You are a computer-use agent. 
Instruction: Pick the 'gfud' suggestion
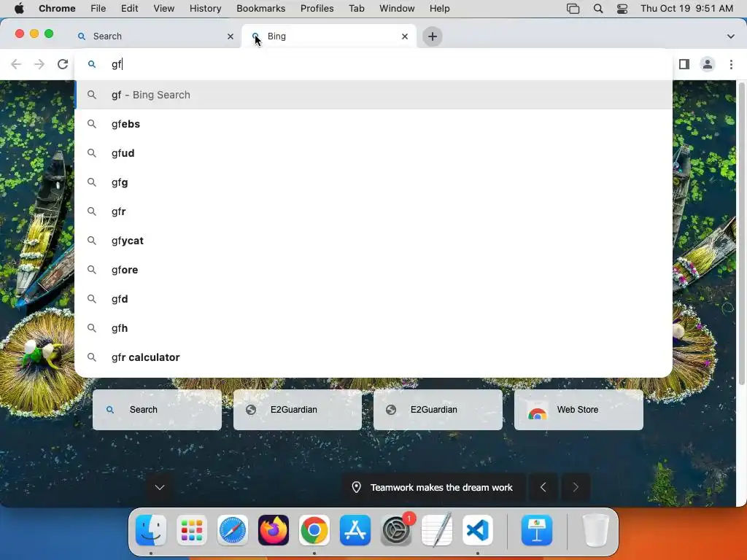click(374, 153)
